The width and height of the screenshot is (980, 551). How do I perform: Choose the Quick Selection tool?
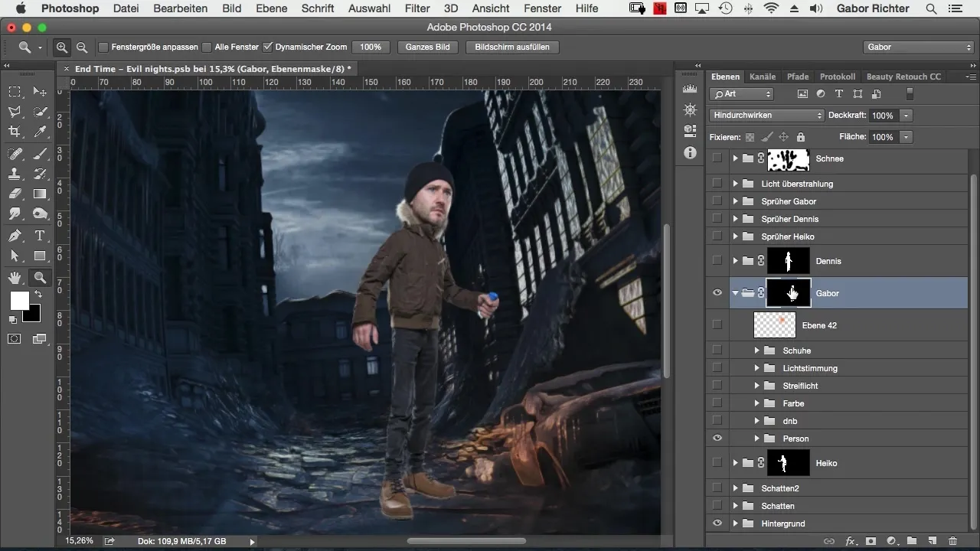(x=40, y=112)
